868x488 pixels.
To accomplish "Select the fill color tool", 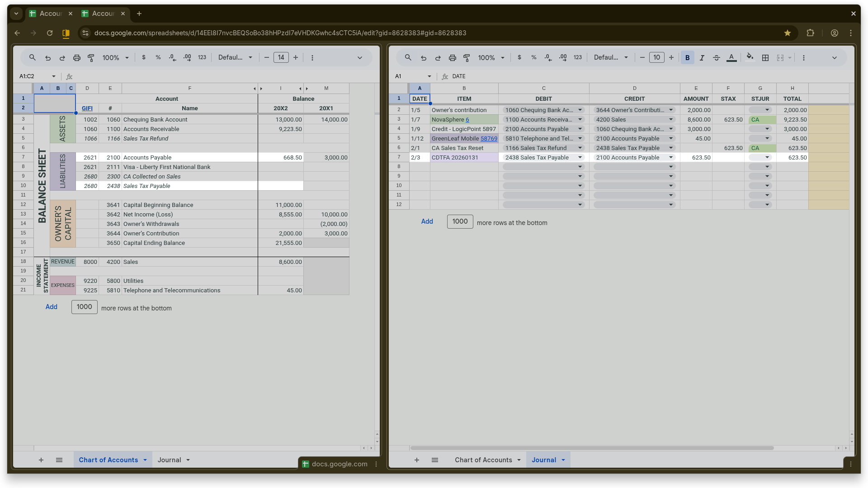I will click(750, 57).
